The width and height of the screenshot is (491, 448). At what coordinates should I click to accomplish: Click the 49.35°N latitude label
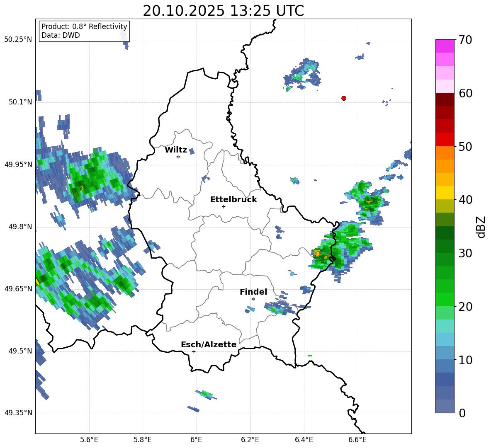[18, 413]
